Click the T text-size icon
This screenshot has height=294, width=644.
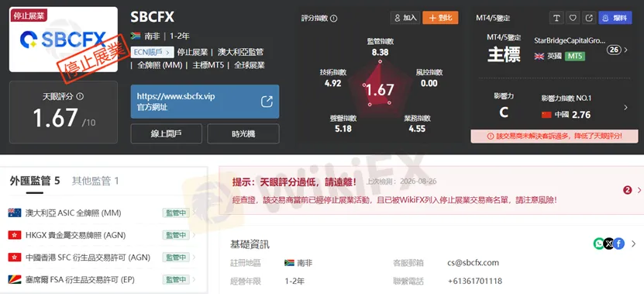pos(556,18)
